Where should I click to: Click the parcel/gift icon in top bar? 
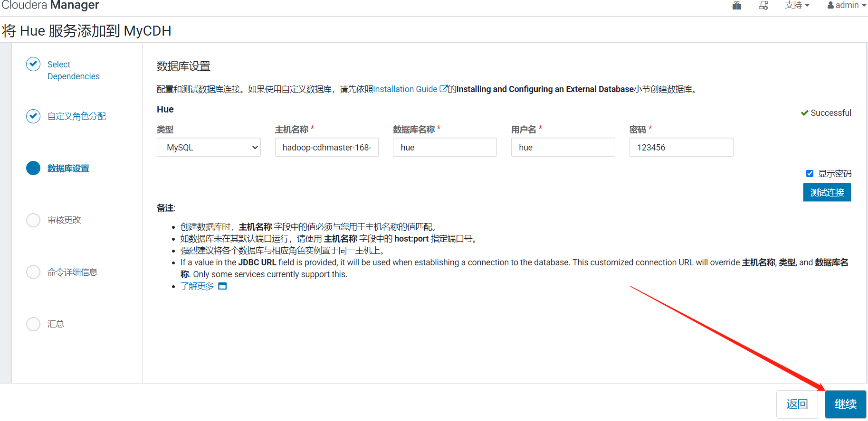click(737, 6)
